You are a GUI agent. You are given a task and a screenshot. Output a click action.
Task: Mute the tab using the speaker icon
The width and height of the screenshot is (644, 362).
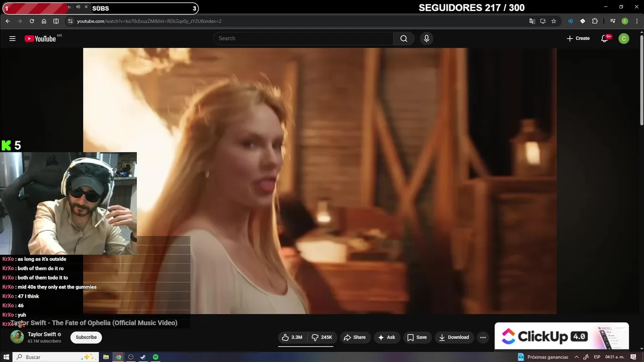[x=78, y=7]
